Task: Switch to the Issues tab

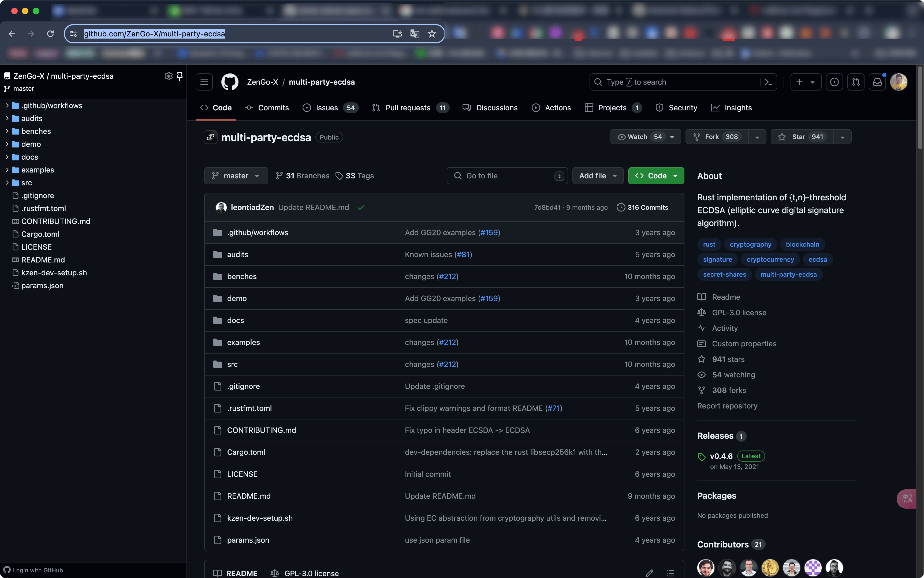Action: (x=331, y=108)
